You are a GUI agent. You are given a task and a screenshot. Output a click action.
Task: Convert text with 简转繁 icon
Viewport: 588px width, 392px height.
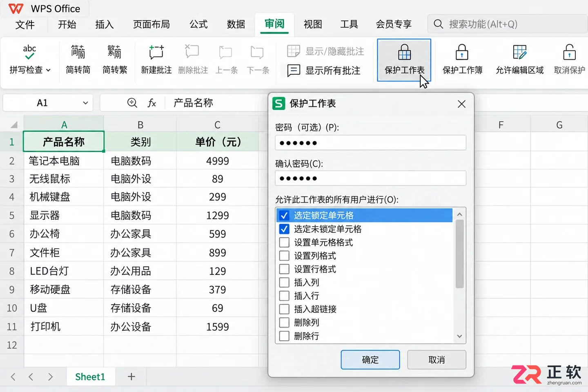pos(115,52)
